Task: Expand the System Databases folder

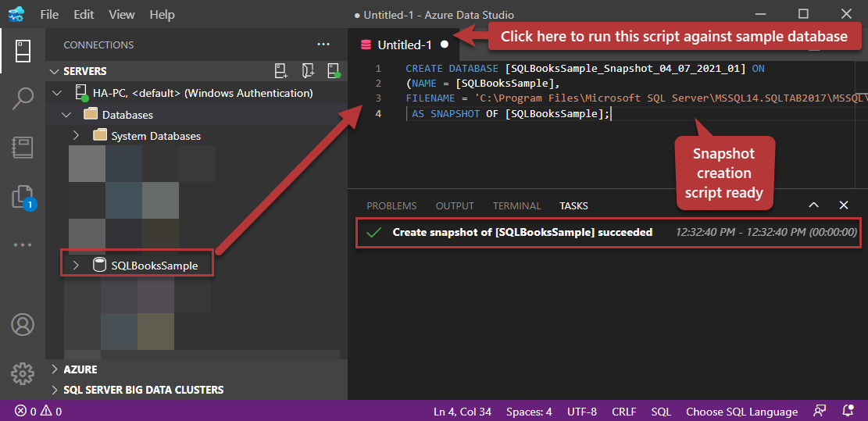Action: point(77,136)
